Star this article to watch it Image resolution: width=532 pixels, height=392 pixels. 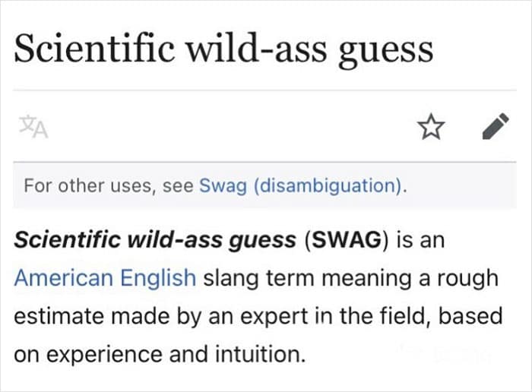[431, 128]
